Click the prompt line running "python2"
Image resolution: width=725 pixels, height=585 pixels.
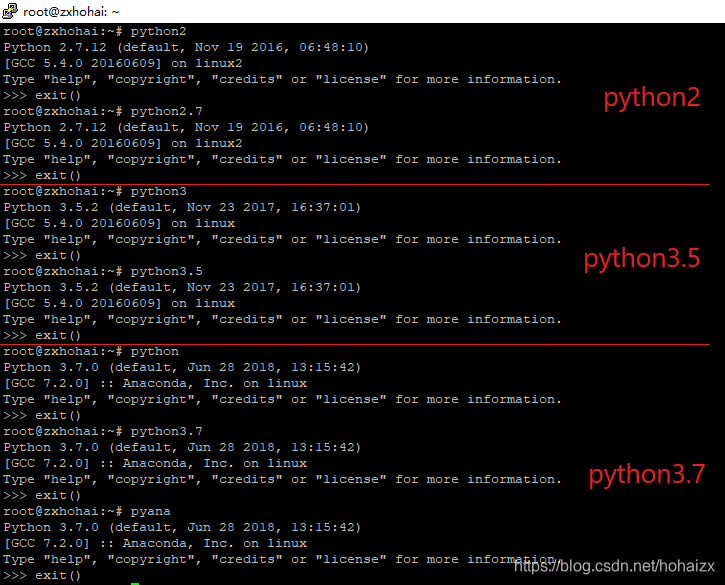pos(95,31)
